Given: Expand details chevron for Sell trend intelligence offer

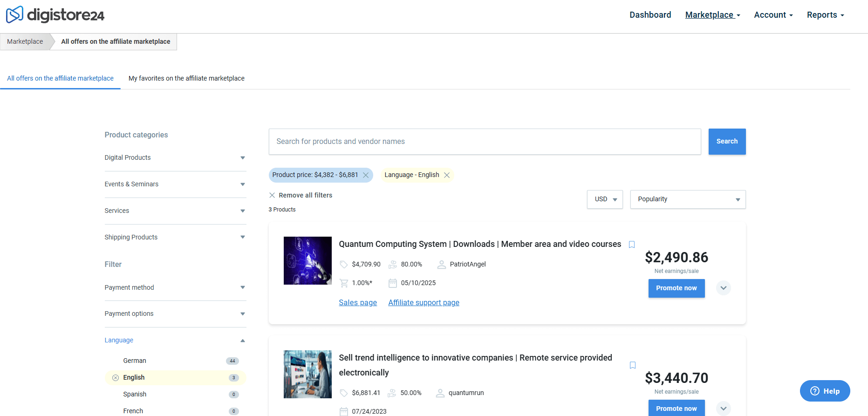Looking at the screenshot, I should (723, 408).
